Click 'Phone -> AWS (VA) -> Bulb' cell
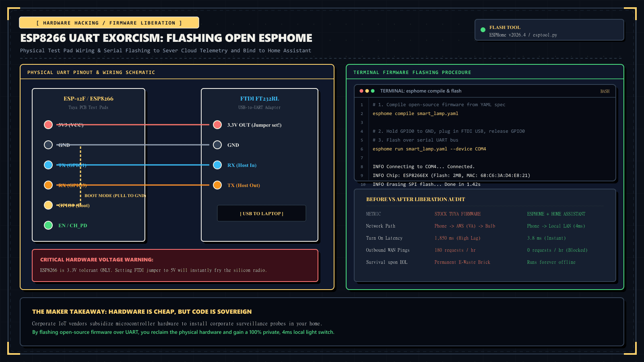Screen dimensions: 644x362 coord(465,226)
